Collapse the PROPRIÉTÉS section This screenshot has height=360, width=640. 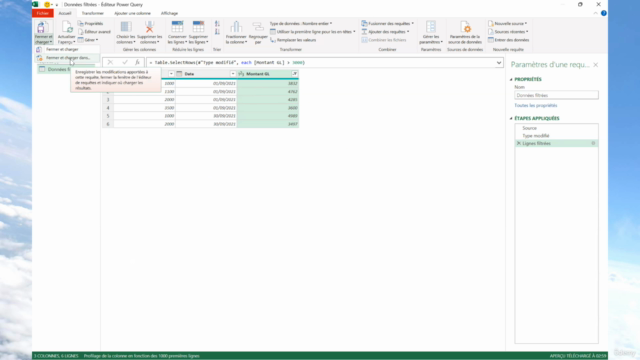click(x=511, y=80)
